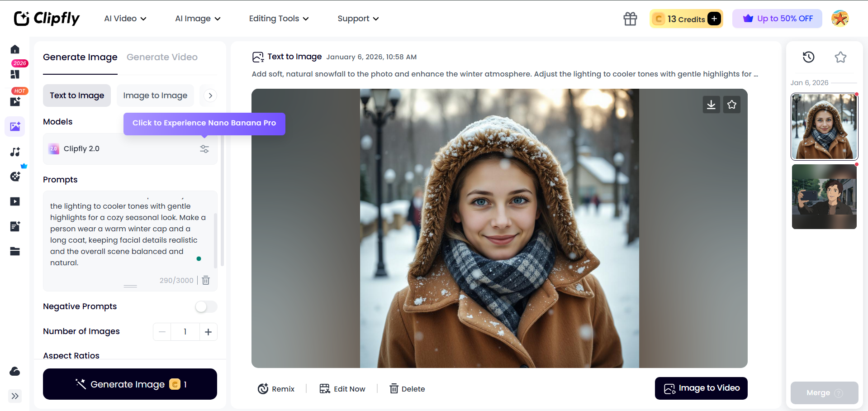Open Clipfly 2.0 model settings sliders icon
The image size is (868, 411).
point(204,149)
